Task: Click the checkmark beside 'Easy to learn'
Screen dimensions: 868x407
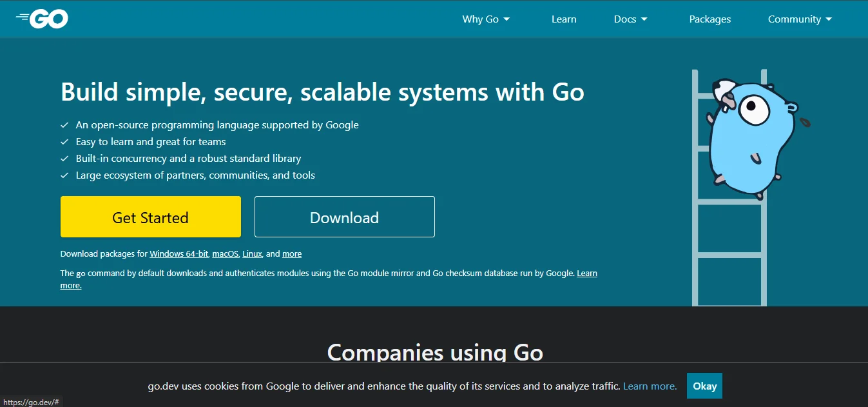Action: tap(64, 141)
